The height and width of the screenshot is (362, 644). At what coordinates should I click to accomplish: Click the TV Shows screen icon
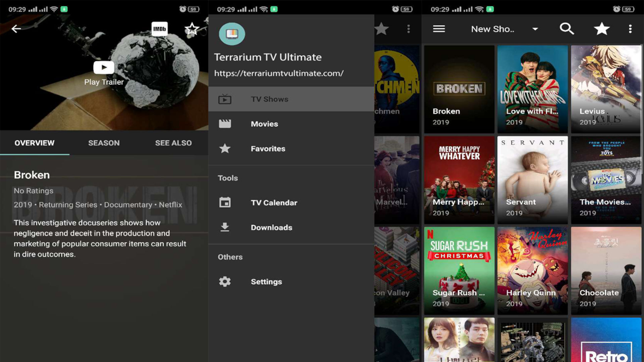coord(225,99)
